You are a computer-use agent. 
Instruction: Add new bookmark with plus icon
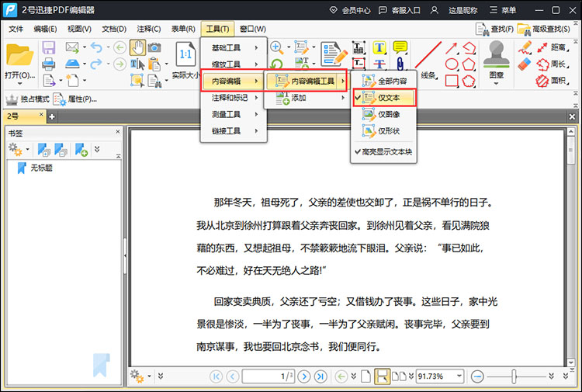(81, 150)
